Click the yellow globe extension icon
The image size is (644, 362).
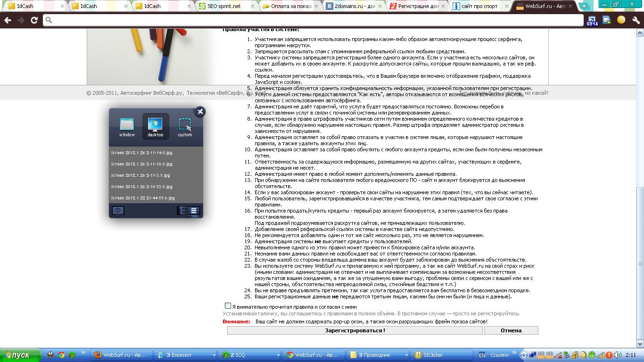pyautogui.click(x=621, y=20)
